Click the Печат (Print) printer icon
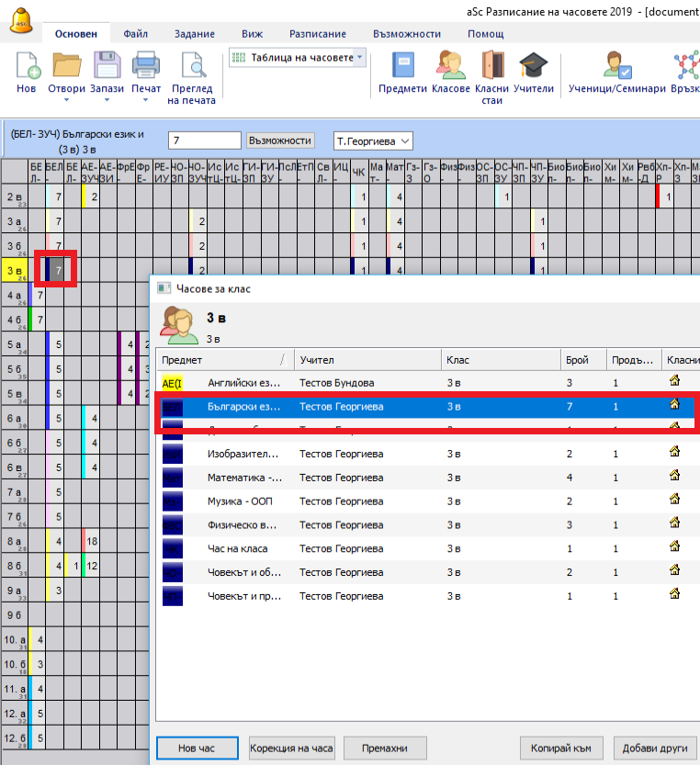This screenshot has height=765, width=700. (x=146, y=66)
